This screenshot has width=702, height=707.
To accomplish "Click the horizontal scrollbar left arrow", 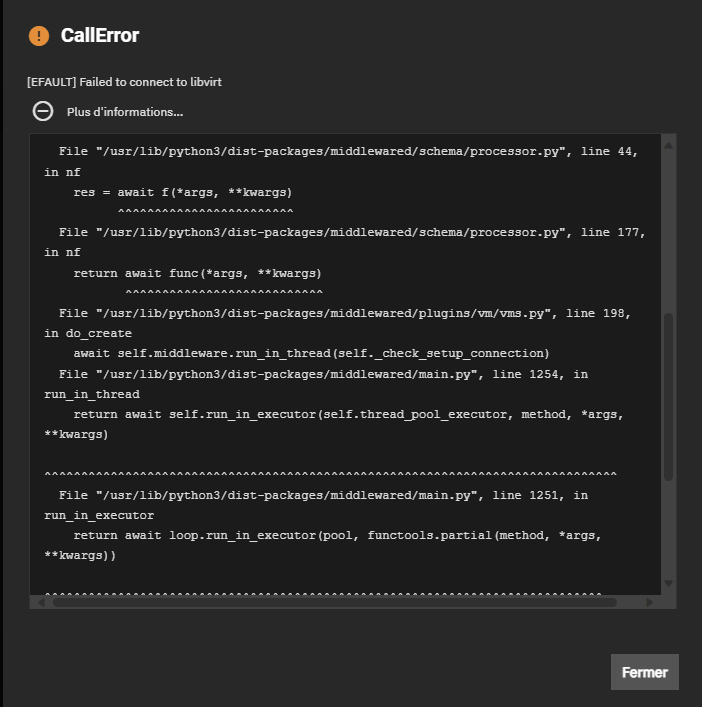I will point(41,602).
